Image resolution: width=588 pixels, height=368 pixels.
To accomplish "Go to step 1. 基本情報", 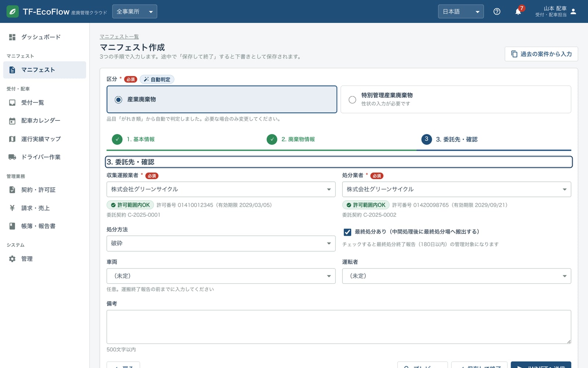I will tap(133, 139).
